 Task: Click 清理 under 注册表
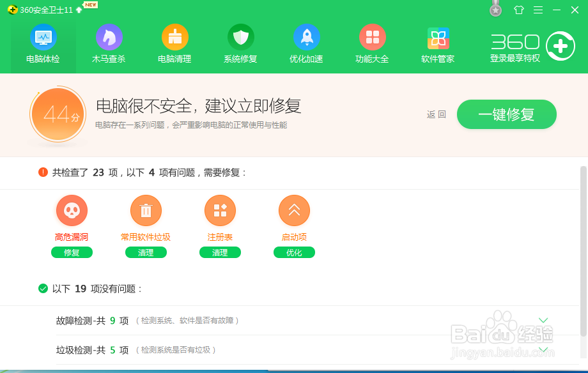[220, 253]
